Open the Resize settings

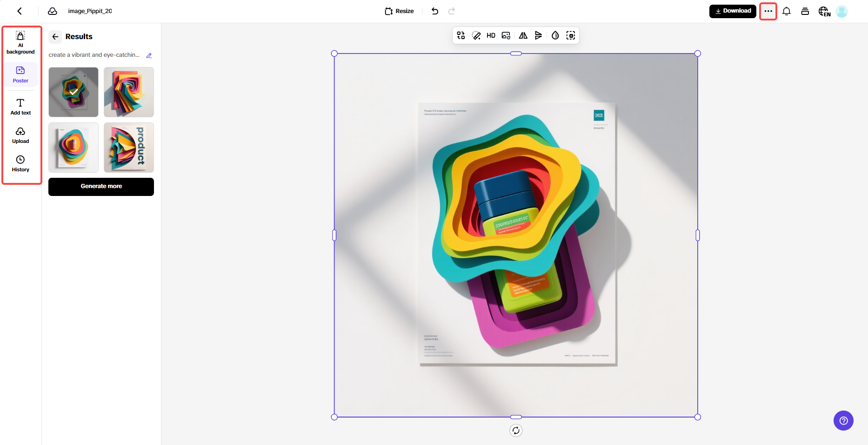[x=399, y=11]
